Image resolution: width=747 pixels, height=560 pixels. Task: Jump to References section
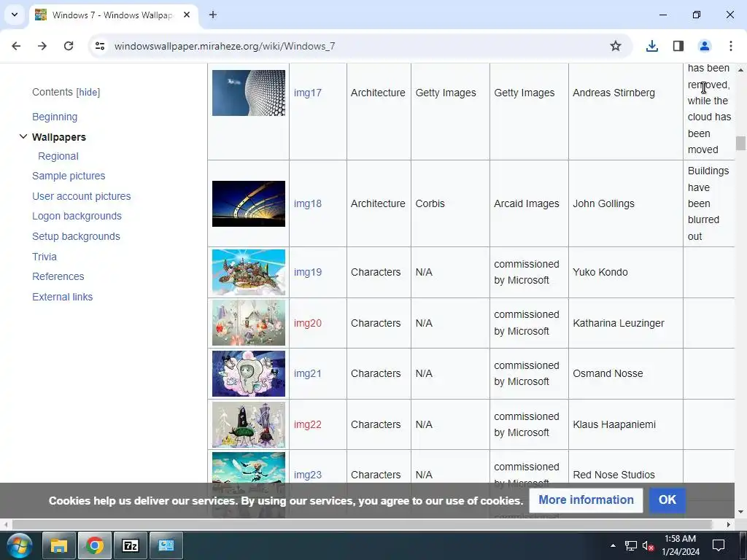tap(58, 276)
